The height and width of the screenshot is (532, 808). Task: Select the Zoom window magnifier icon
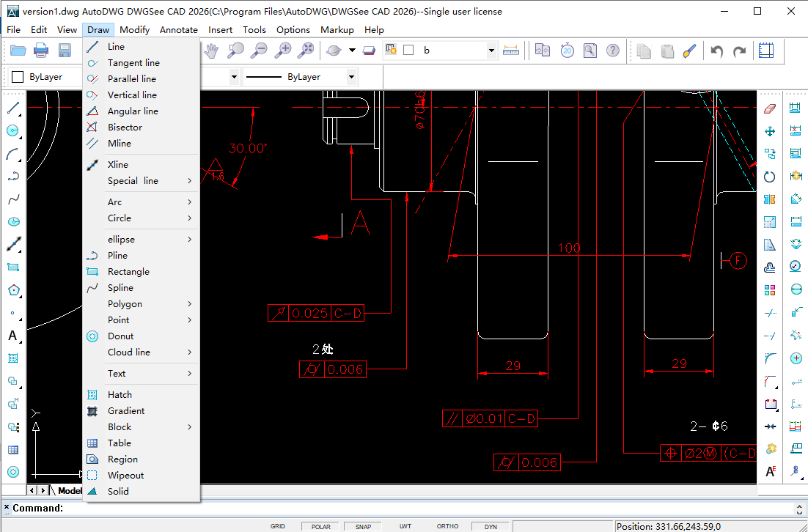(x=235, y=51)
